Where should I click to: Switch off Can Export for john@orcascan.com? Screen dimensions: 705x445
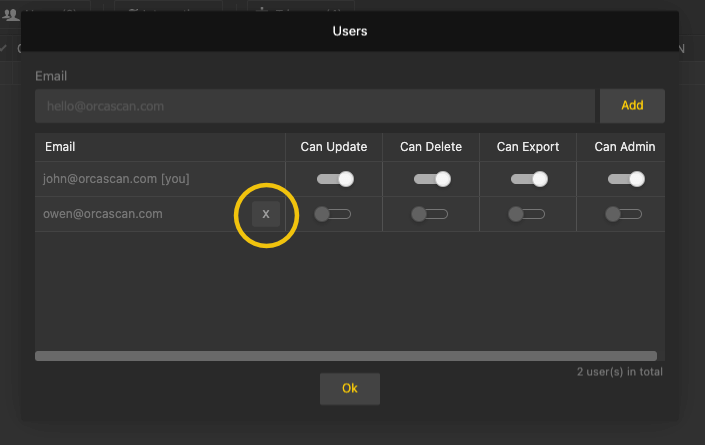(x=528, y=179)
